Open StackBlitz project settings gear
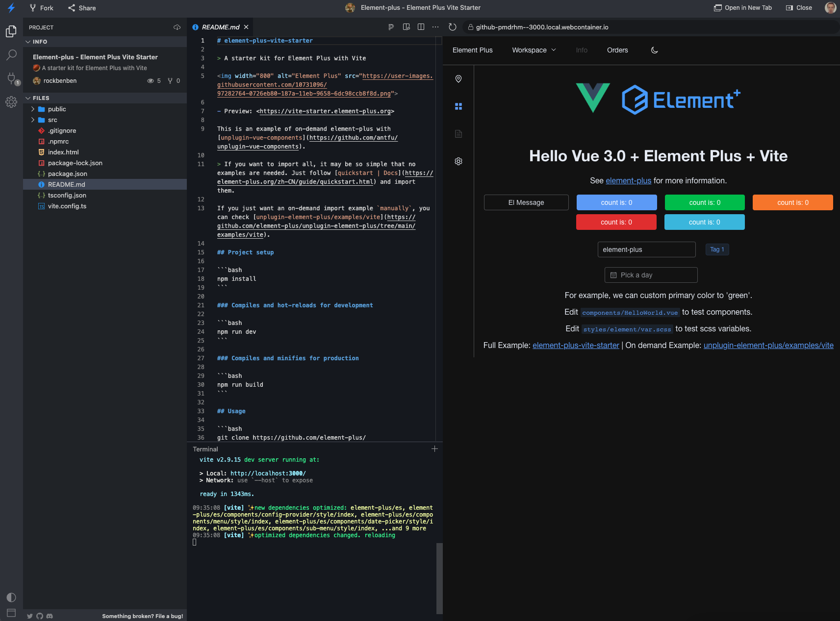This screenshot has width=840, height=621. pyautogui.click(x=11, y=102)
